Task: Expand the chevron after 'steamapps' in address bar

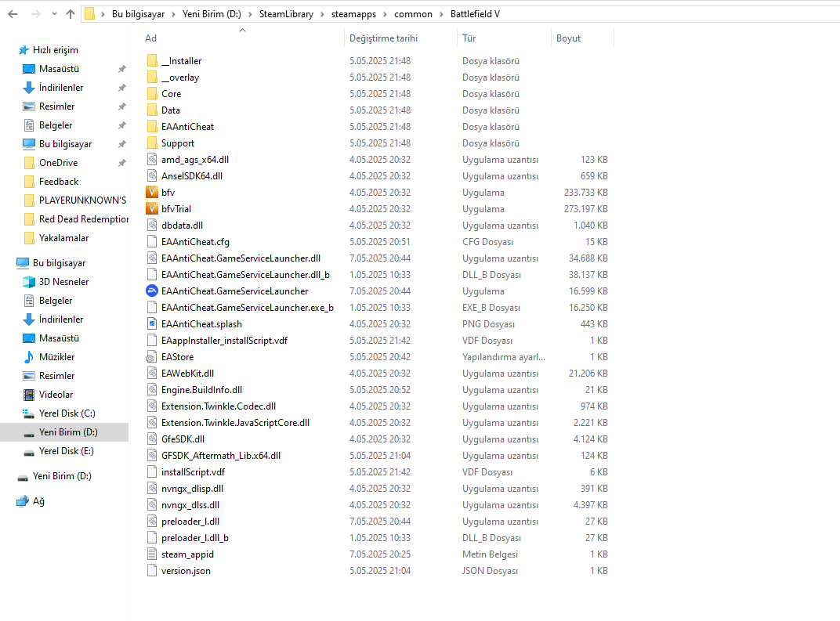Action: (386, 14)
